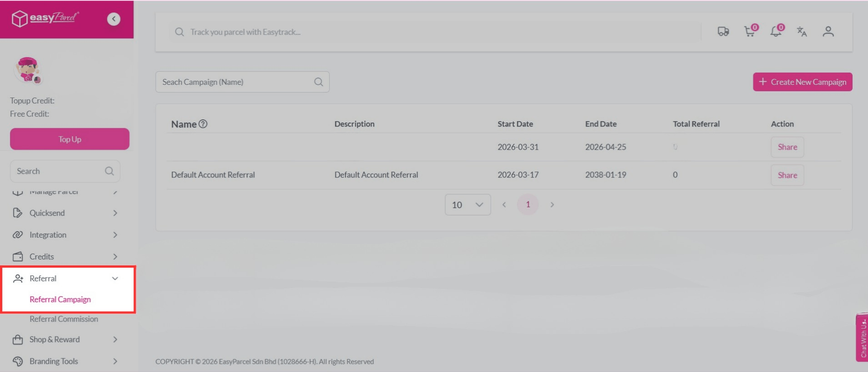
Task: Share the Default Account Referral campaign
Action: pos(787,175)
